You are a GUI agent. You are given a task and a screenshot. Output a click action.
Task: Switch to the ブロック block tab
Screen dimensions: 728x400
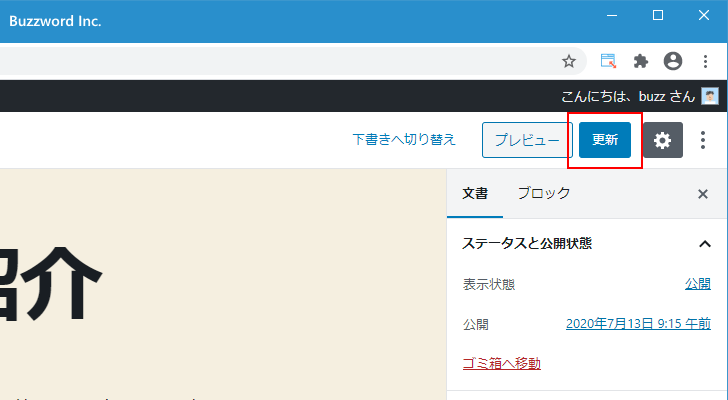click(544, 194)
